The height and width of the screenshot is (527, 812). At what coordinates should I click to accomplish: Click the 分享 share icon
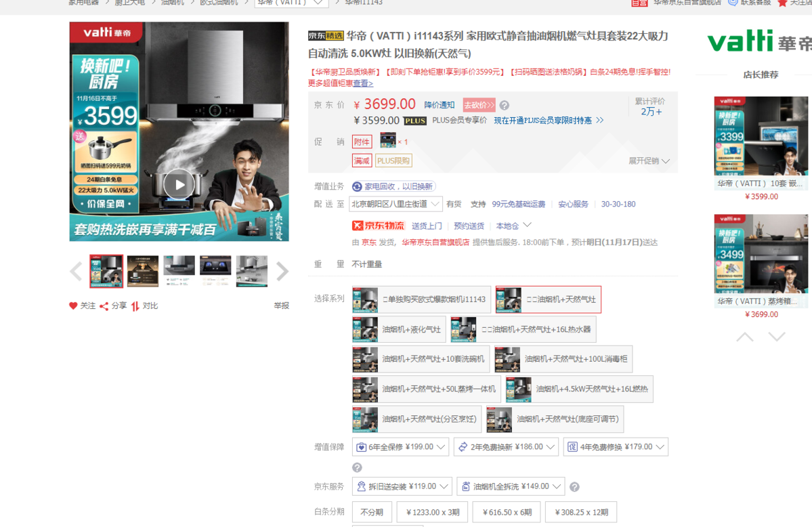pos(104,306)
